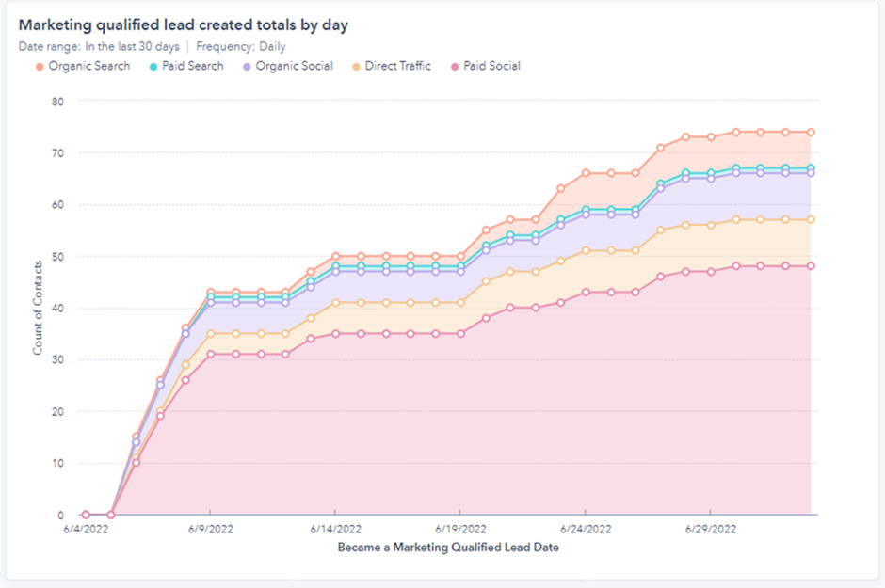885x588 pixels.
Task: Click the Organic Search legend color dot
Action: [40, 67]
